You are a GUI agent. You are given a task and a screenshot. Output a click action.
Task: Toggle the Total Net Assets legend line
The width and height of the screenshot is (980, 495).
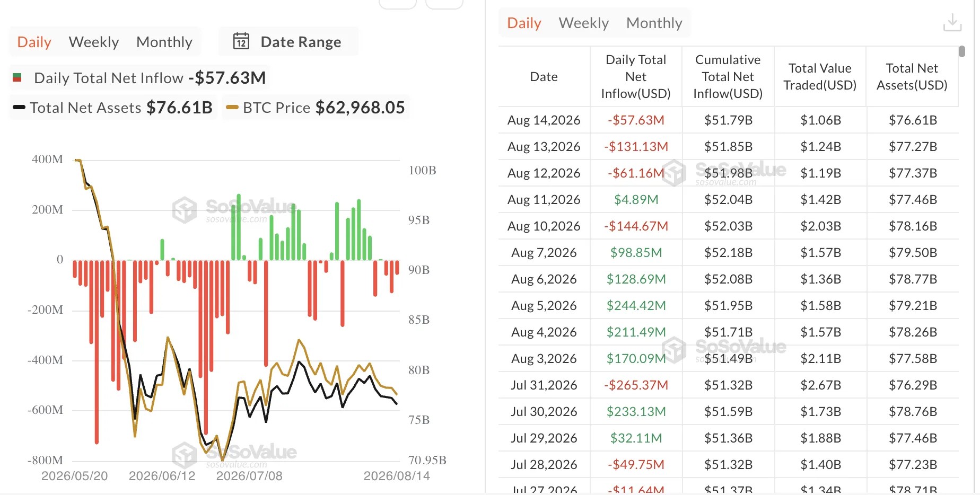tap(19, 108)
